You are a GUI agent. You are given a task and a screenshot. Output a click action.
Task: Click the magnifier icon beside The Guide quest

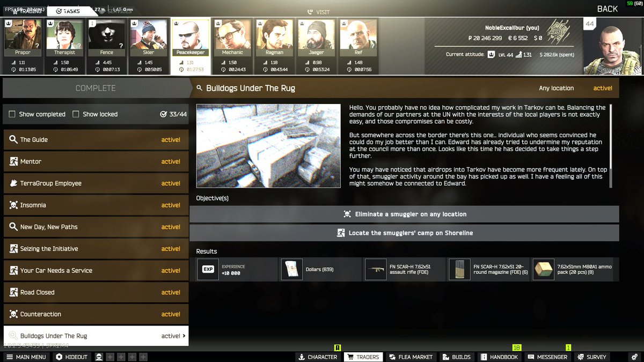point(14,139)
